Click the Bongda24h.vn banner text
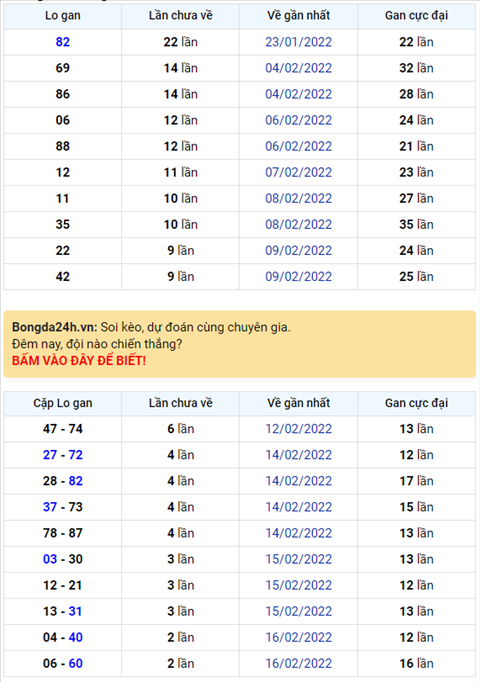Viewport: 480px width, 682px height. (55, 327)
